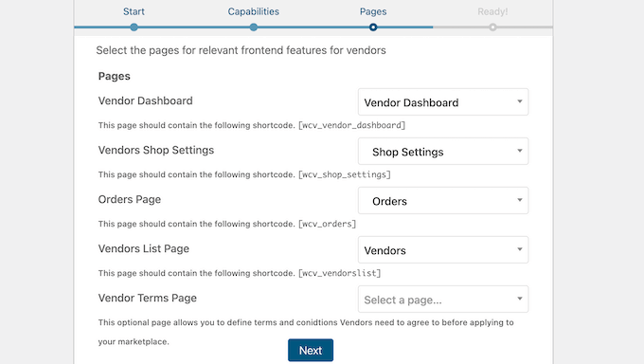
Task: Go to the Start step tab
Action: tap(134, 11)
